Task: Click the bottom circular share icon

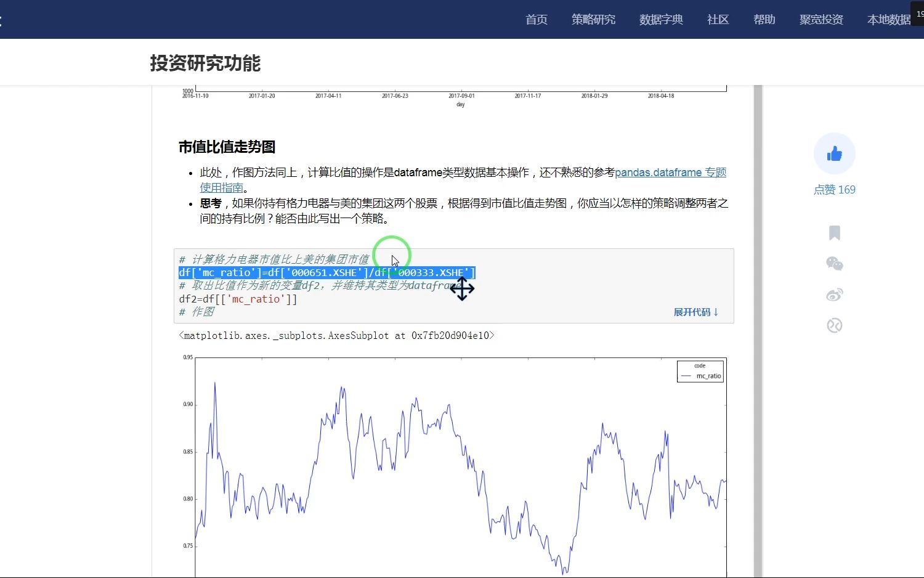Action: [x=834, y=325]
